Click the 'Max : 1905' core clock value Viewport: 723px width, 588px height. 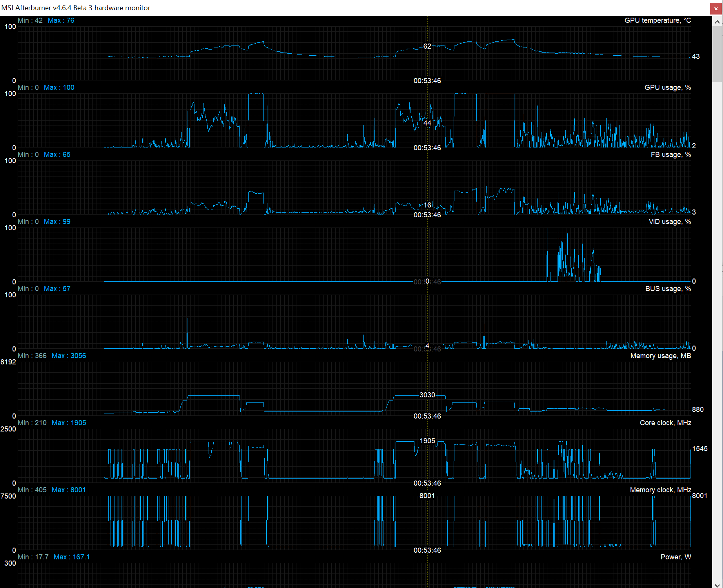(69, 423)
